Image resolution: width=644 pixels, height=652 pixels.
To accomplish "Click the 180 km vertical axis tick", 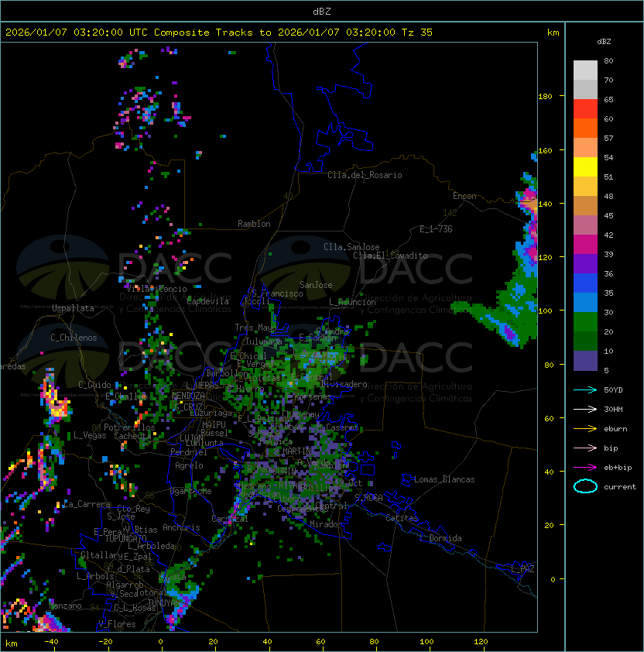I will point(545,97).
